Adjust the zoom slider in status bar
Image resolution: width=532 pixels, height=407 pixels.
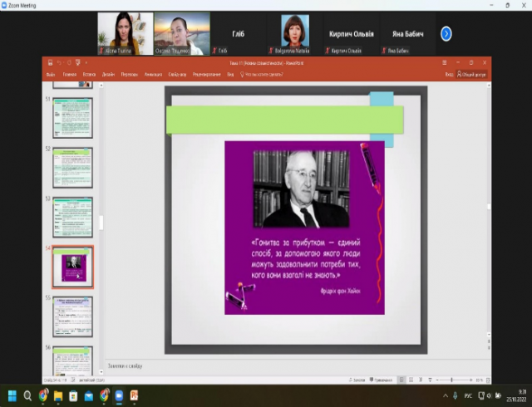[453, 380]
